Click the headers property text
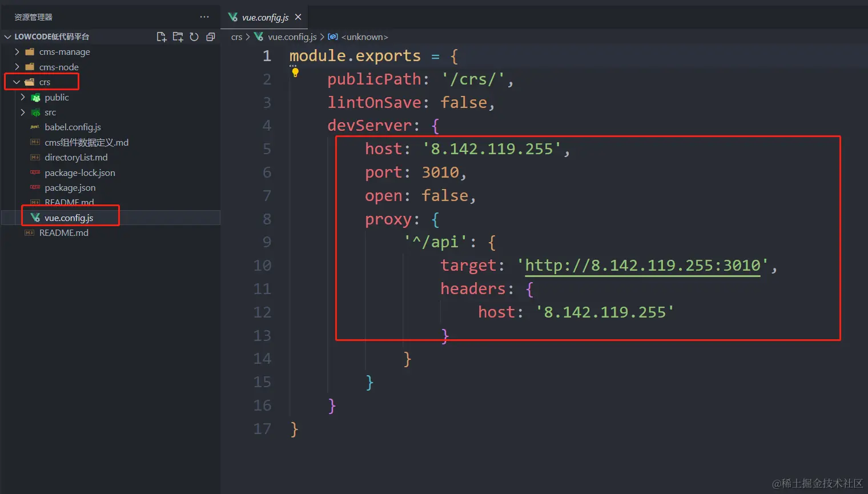 click(473, 289)
